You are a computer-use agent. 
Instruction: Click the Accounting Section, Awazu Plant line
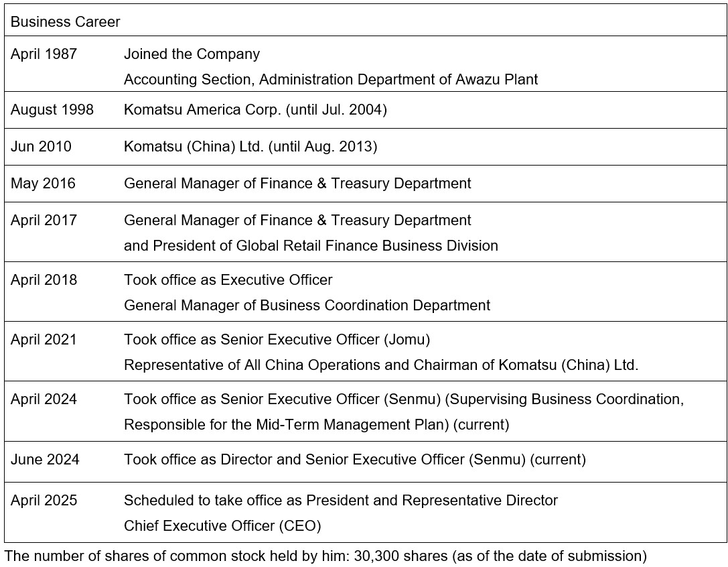(331, 80)
